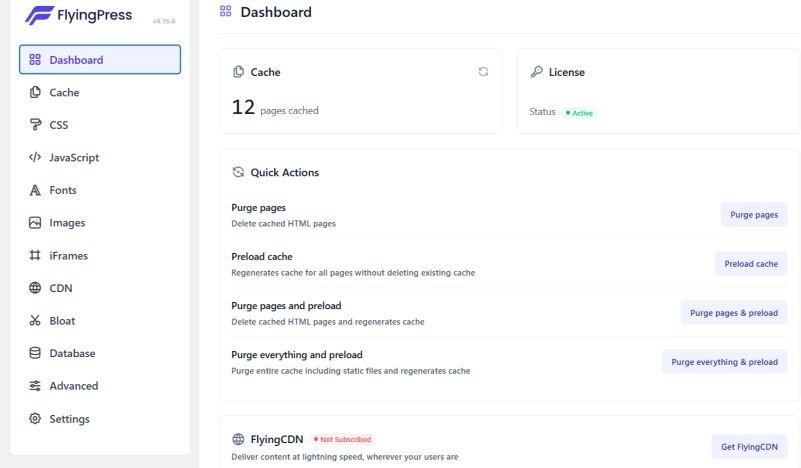Click the 'Deliver content at lightning speed' text
801x468 pixels.
(345, 457)
